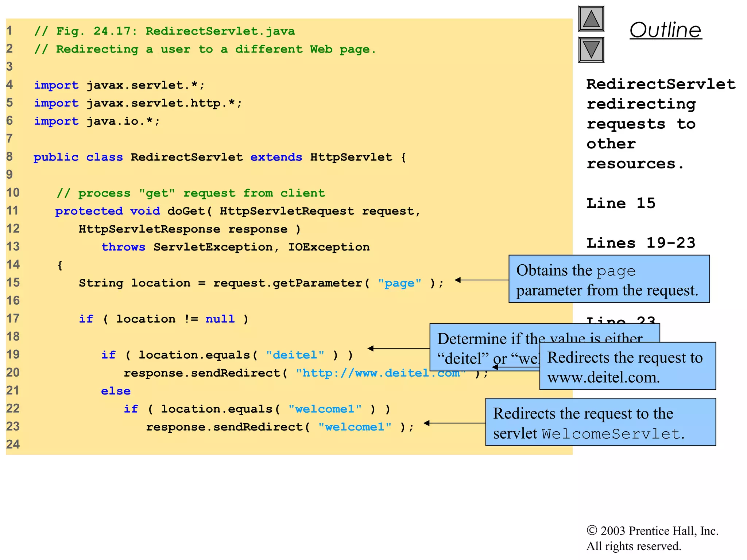
Task: Click the 'throws ServletException, IOException' line
Action: pyautogui.click(x=236, y=247)
